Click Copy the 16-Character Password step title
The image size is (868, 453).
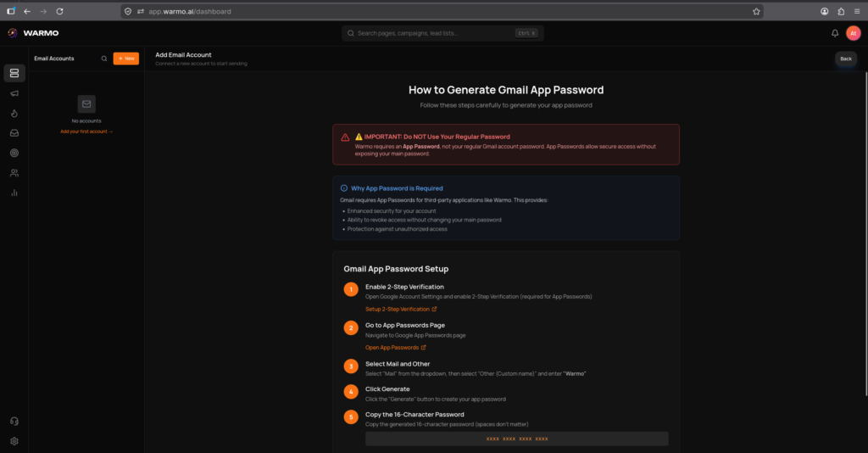(414, 415)
